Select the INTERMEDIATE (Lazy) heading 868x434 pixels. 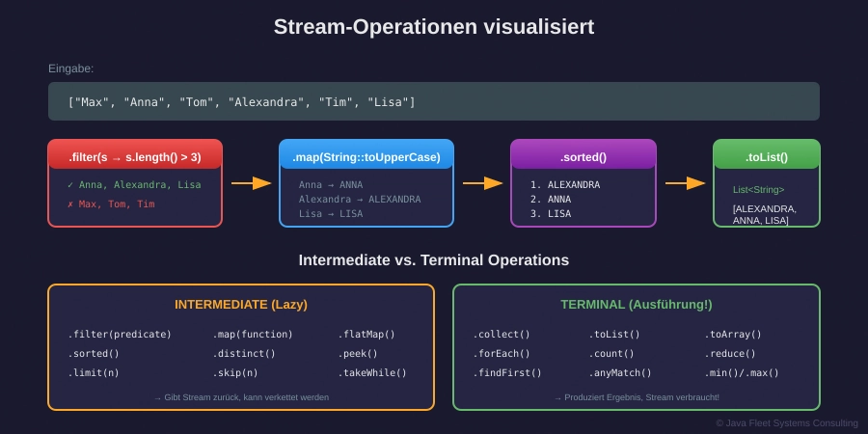coord(241,304)
